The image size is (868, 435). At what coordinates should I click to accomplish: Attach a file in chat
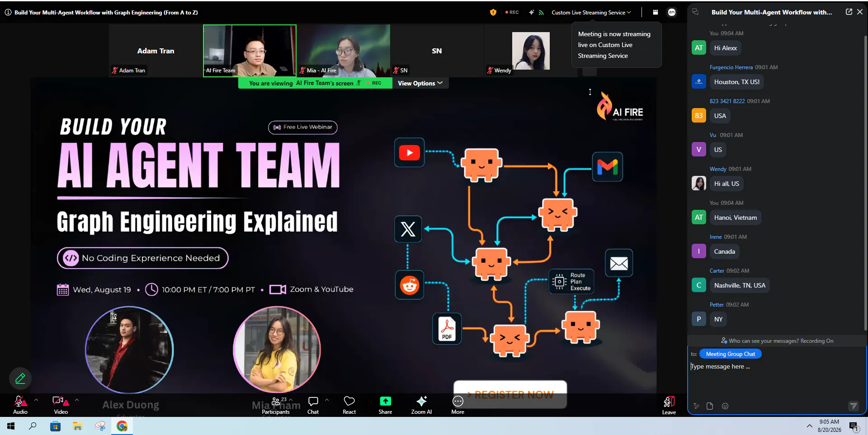click(710, 406)
